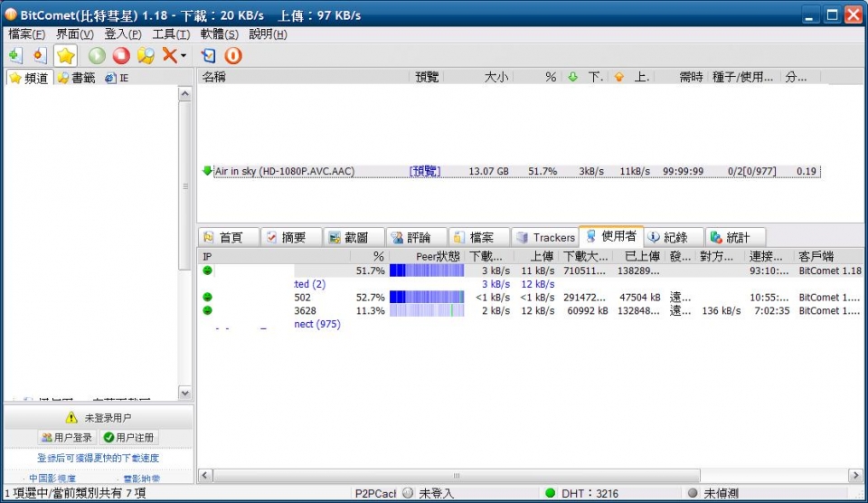Select the Air in sky task row
The image size is (868, 503).
click(512, 171)
